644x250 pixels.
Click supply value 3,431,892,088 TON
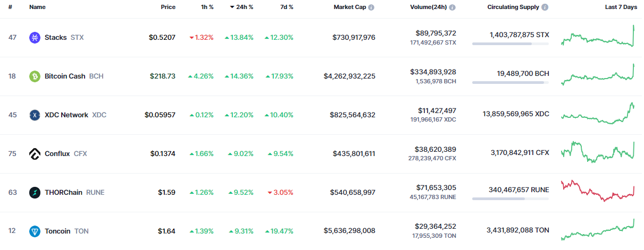pos(518,231)
